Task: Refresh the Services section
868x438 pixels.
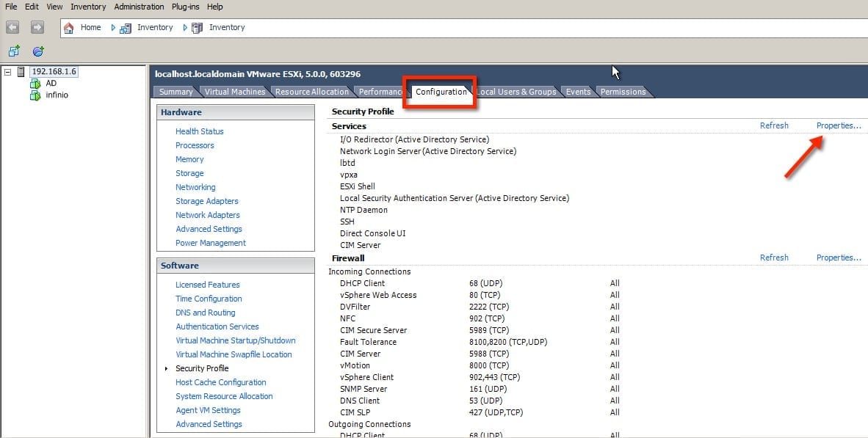Action: pos(774,125)
